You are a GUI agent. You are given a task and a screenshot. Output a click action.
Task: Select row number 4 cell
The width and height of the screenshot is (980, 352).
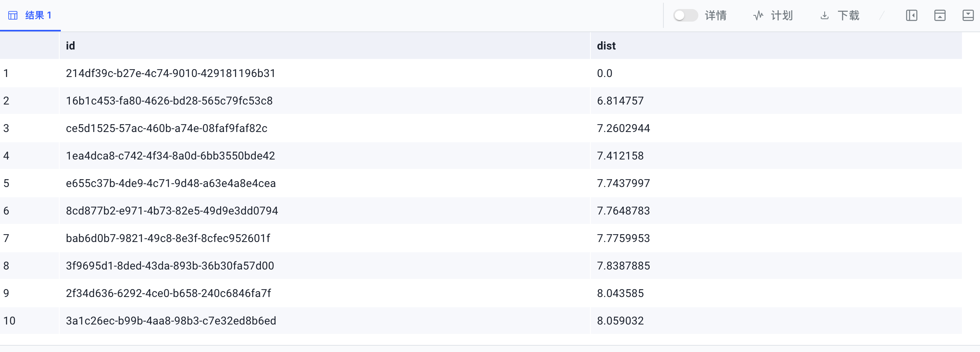click(6, 156)
